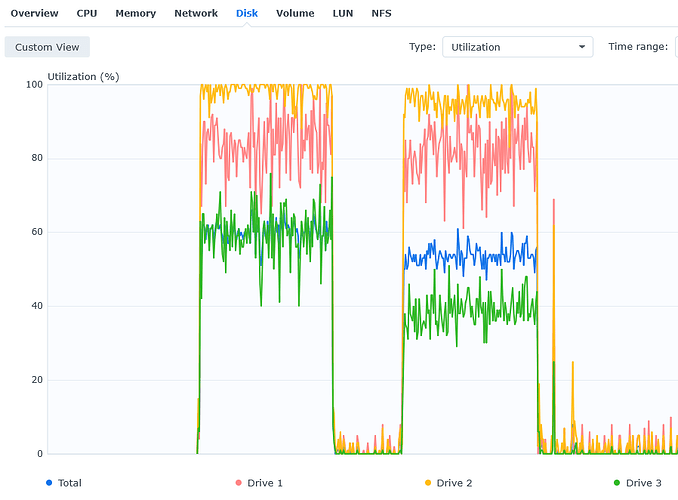Switch to the Overview tab
The image size is (678, 500).
pyautogui.click(x=34, y=13)
